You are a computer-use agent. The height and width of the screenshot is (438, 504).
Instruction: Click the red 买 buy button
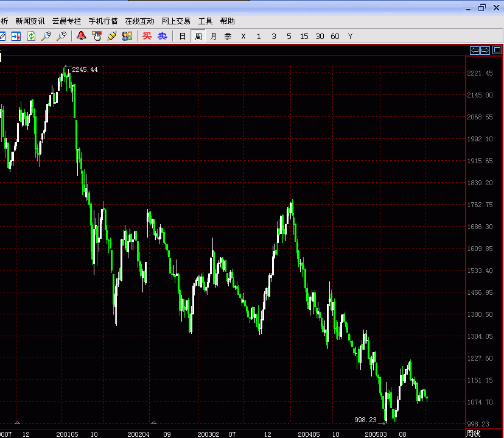click(147, 36)
